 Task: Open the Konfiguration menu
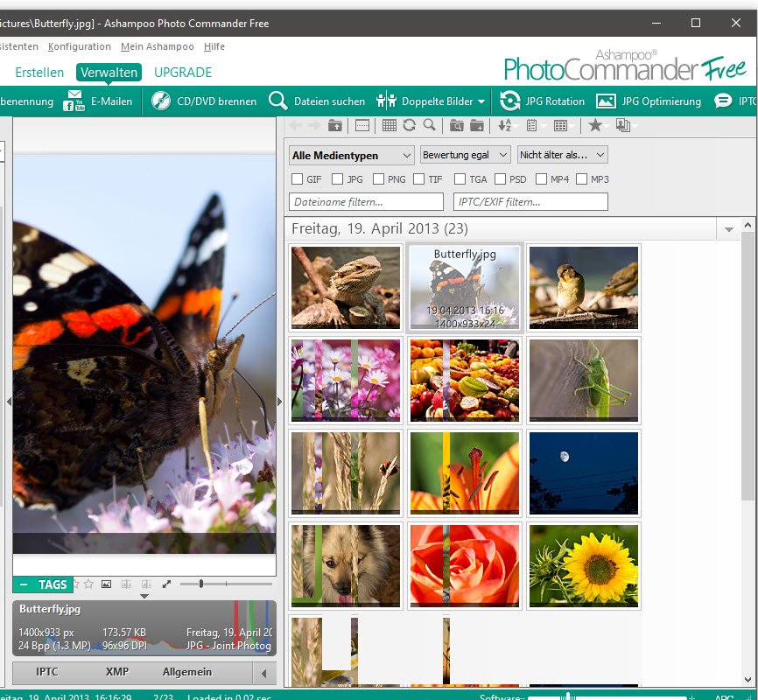point(80,46)
